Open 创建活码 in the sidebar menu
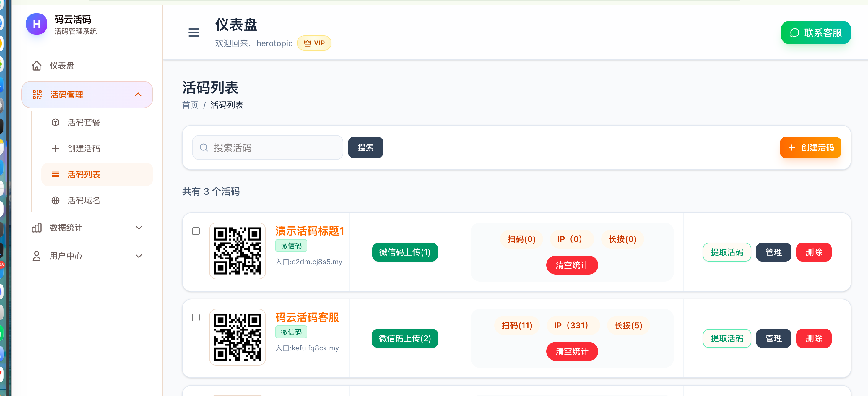The width and height of the screenshot is (868, 396). pyautogui.click(x=97, y=148)
